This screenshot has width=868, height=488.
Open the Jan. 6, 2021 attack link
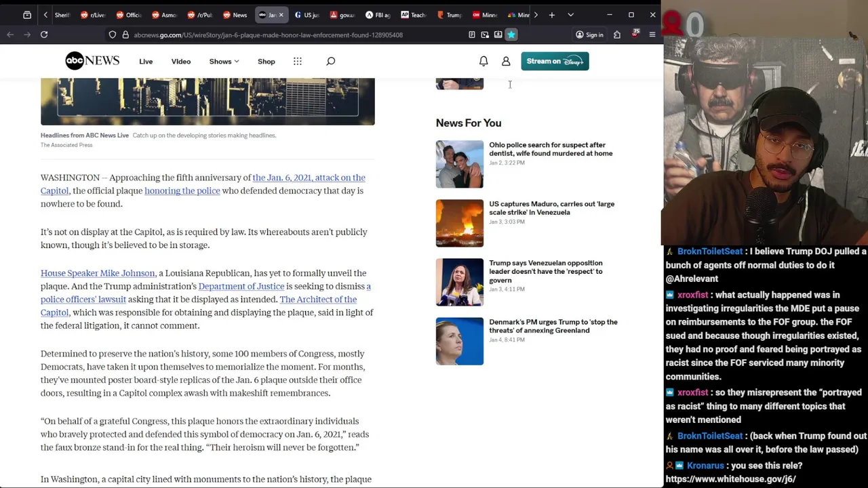(309, 178)
